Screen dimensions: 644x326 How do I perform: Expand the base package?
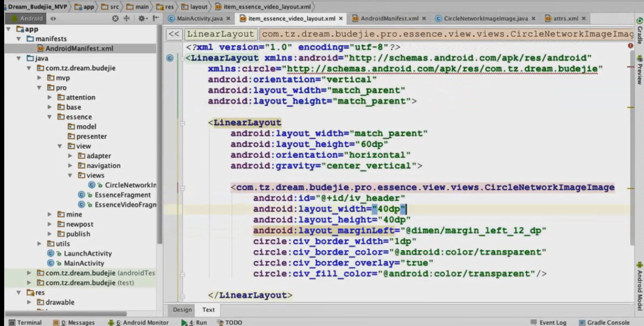click(x=50, y=107)
